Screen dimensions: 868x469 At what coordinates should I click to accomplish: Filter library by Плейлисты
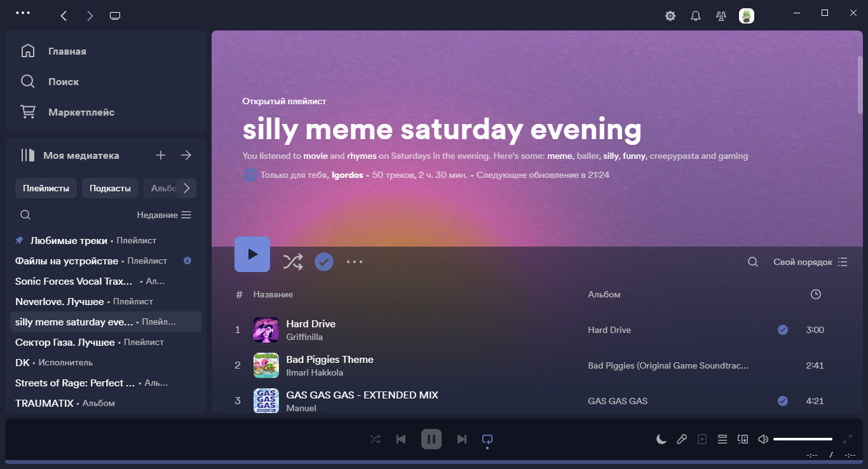pyautogui.click(x=46, y=188)
